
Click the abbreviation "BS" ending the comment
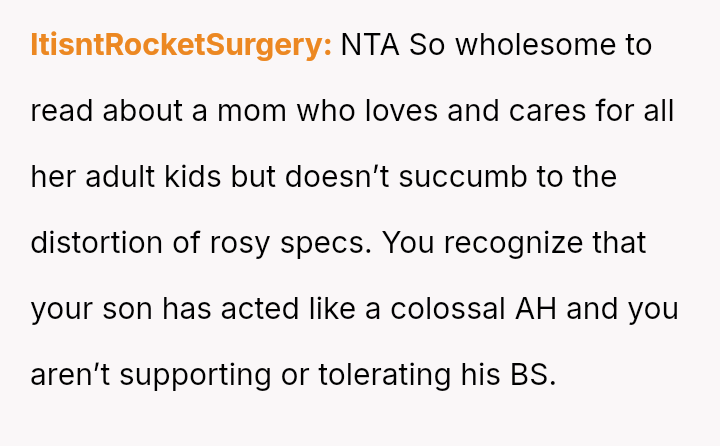tap(534, 375)
